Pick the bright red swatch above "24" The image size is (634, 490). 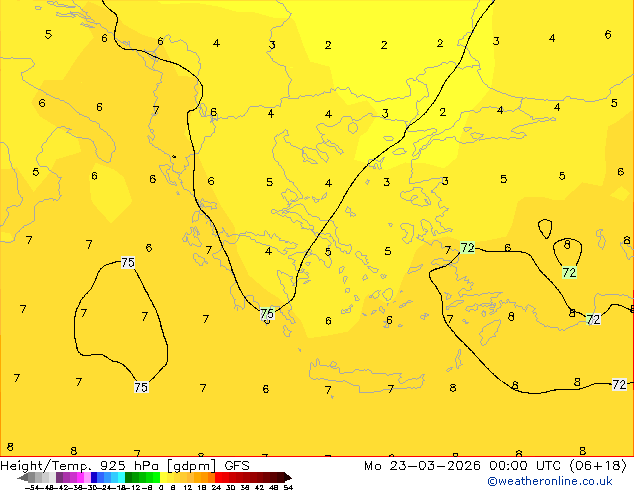click(218, 477)
